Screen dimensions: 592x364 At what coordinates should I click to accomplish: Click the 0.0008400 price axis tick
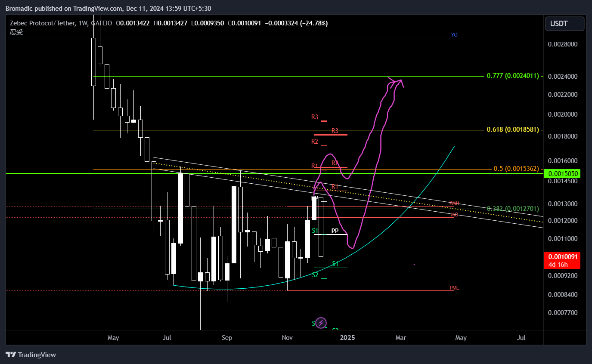(x=562, y=295)
